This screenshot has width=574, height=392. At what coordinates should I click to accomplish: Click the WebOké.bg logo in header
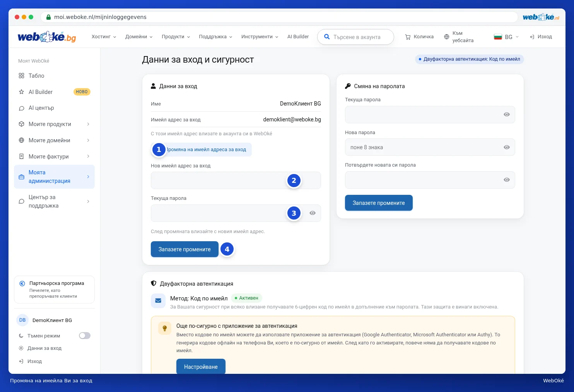click(x=47, y=37)
